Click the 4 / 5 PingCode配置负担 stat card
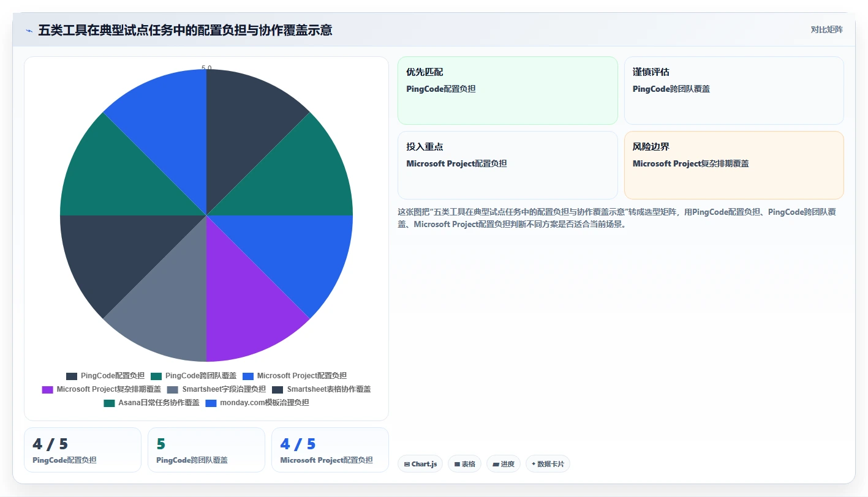Image resolution: width=868 pixels, height=497 pixels. [x=83, y=450]
